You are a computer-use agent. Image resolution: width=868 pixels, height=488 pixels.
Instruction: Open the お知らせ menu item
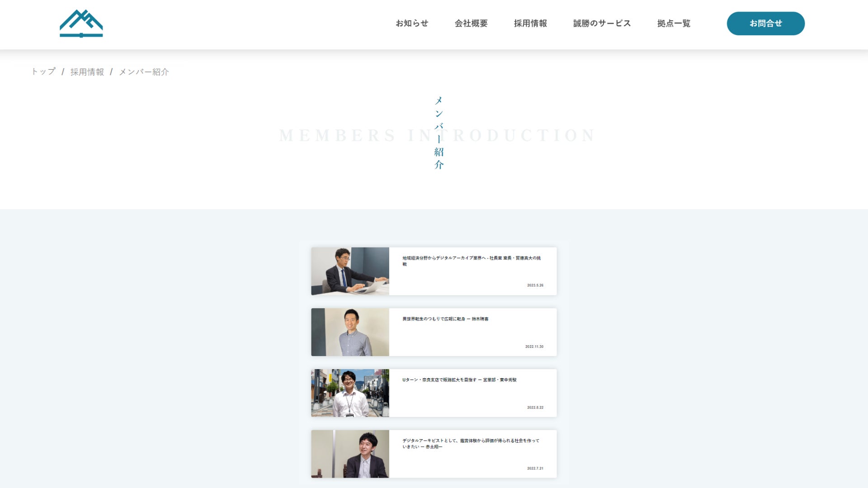pyautogui.click(x=412, y=23)
